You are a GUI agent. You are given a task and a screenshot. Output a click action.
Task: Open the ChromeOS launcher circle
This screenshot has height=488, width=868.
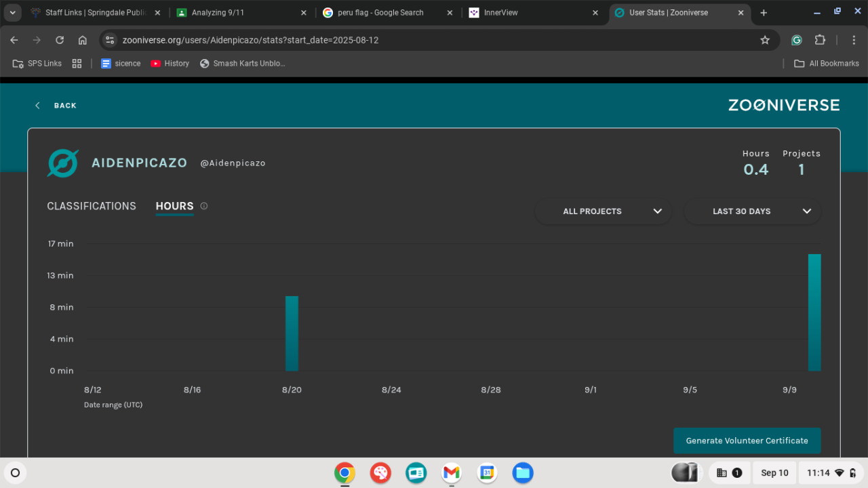16,472
